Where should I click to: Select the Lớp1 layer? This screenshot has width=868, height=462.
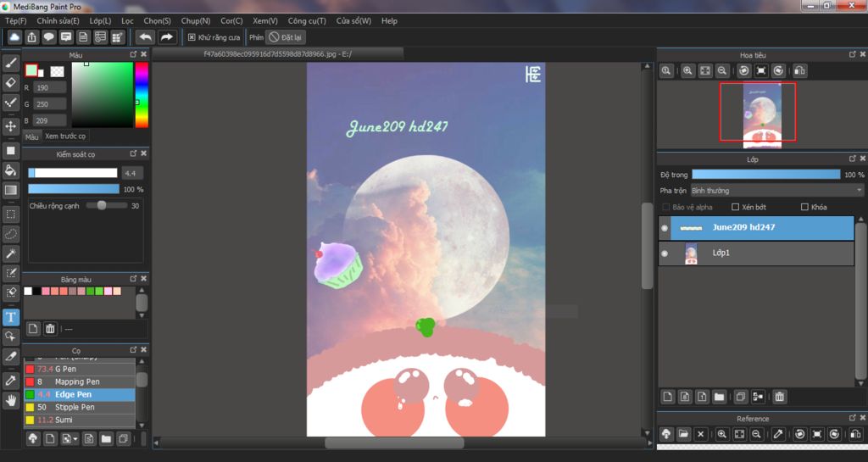click(762, 253)
